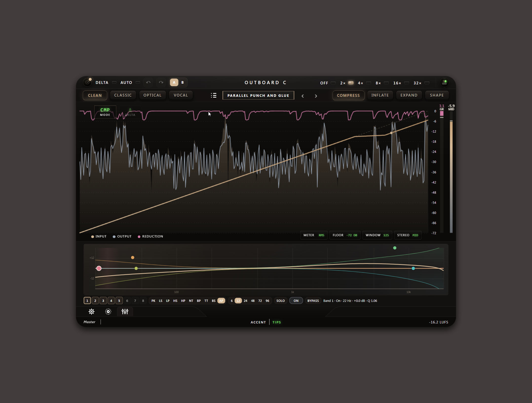This screenshot has height=403, width=532.
Task: Switch to SHAPE mode
Action: pos(437,95)
